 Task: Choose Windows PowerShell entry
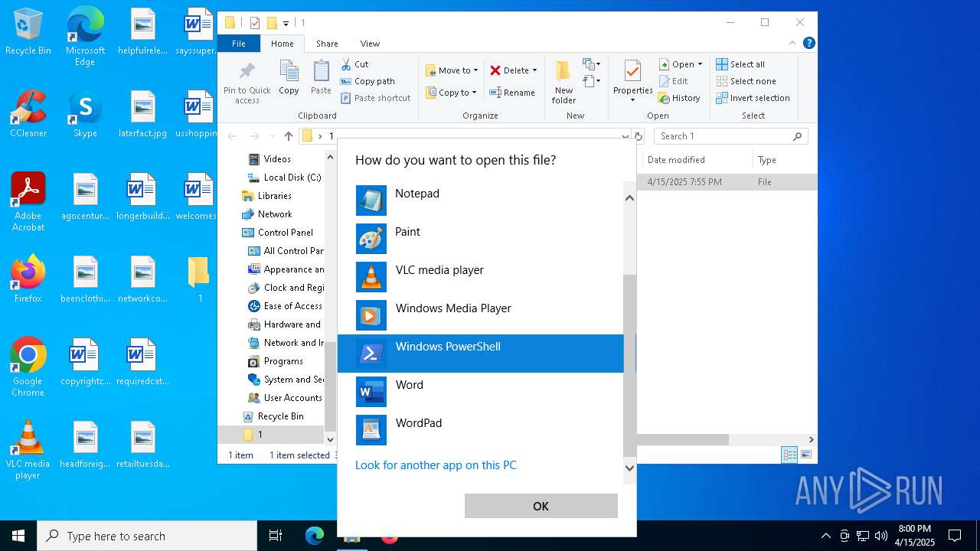(481, 354)
